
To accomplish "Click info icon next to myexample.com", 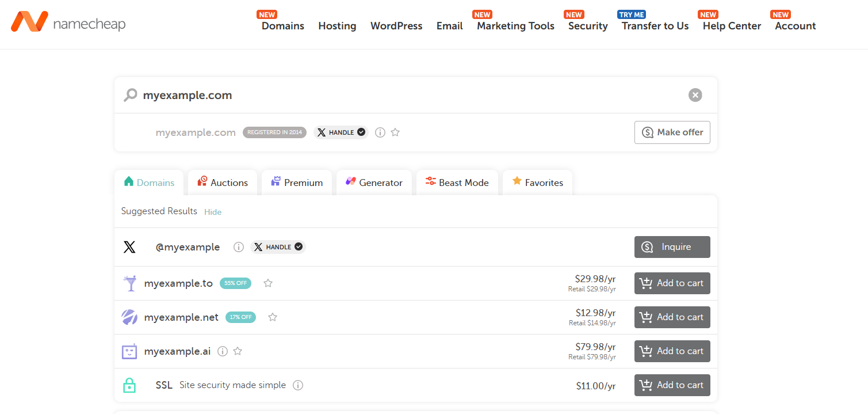I will 380,132.
